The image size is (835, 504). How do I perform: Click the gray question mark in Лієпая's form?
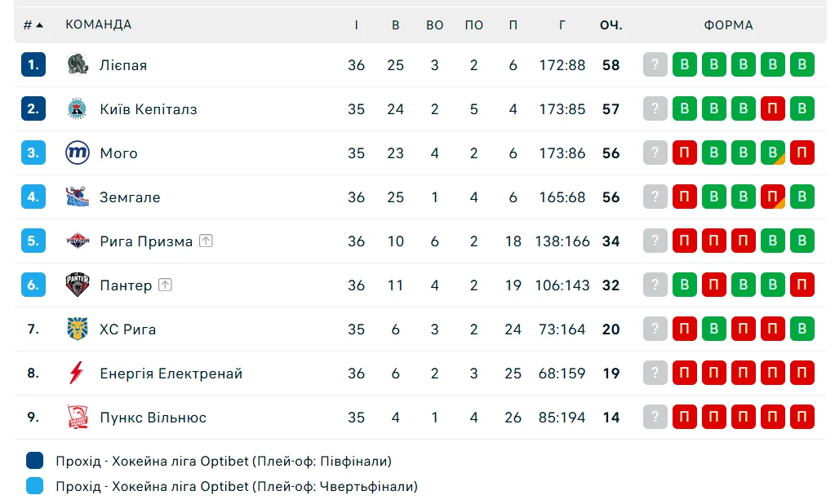[655, 64]
